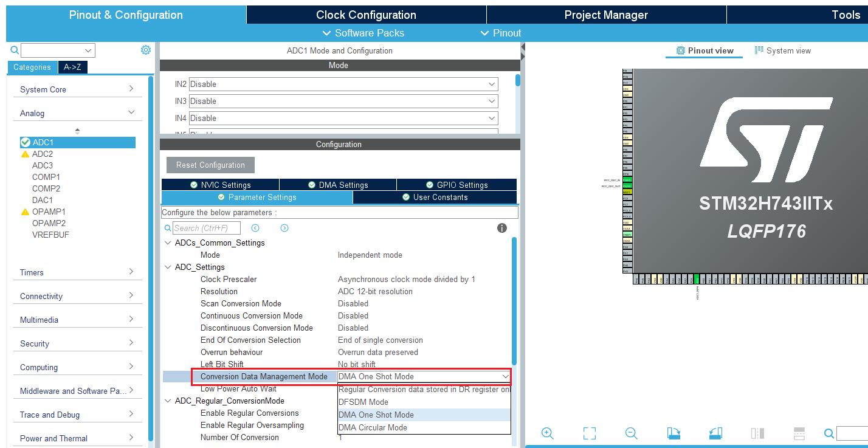
Task: Go to the previous search result arrow
Action: 255,228
